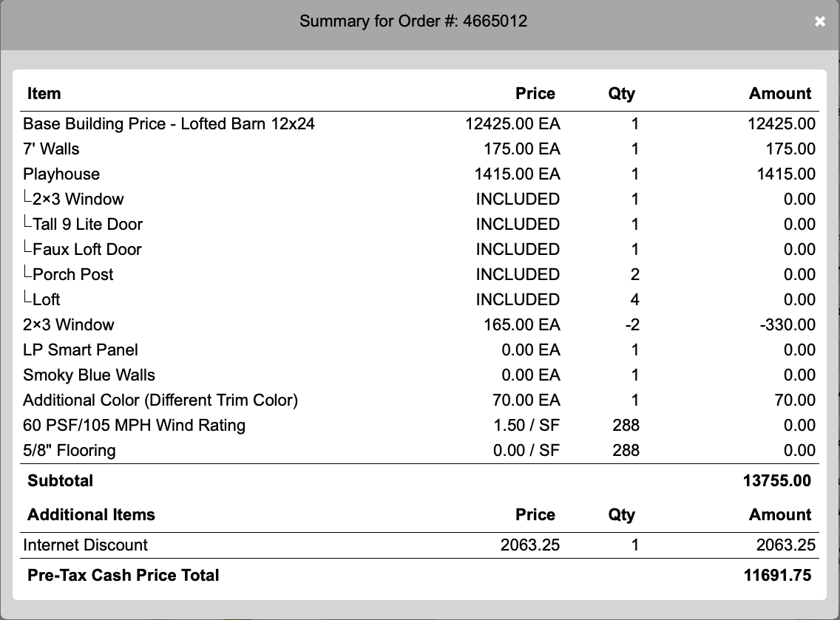Image resolution: width=840 pixels, height=620 pixels.
Task: Select the Playhouse line item
Action: (61, 174)
